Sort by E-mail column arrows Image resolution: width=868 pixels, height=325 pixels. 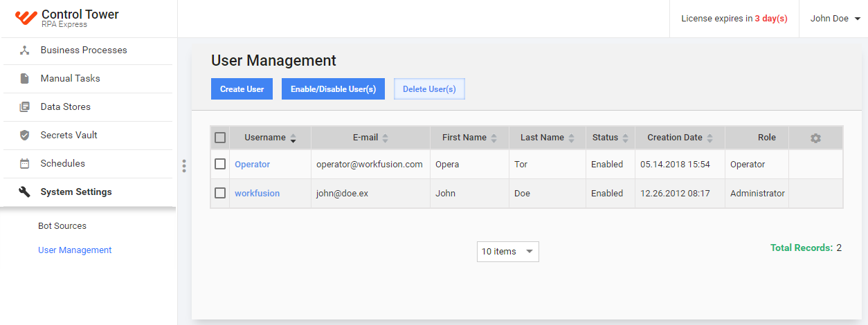point(385,138)
